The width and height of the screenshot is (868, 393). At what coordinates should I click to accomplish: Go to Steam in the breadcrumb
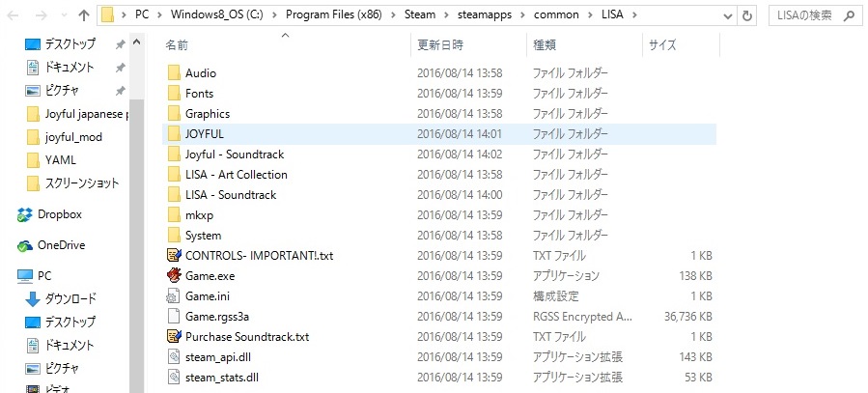pos(420,14)
